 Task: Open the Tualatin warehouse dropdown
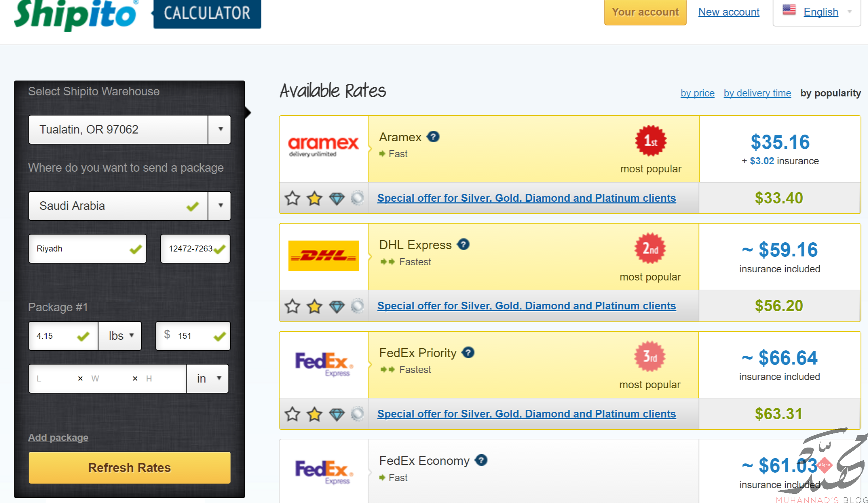point(220,129)
